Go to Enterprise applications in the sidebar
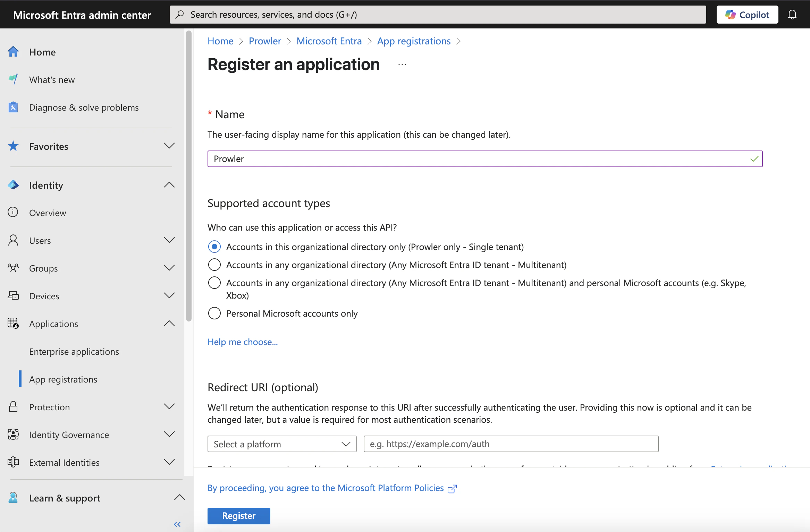This screenshot has height=532, width=810. pyautogui.click(x=74, y=351)
